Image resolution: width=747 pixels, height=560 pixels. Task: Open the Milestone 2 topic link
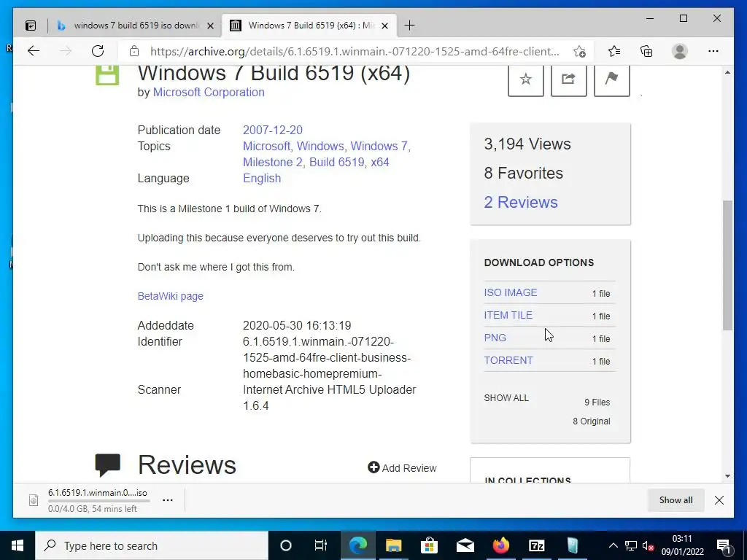(x=273, y=163)
